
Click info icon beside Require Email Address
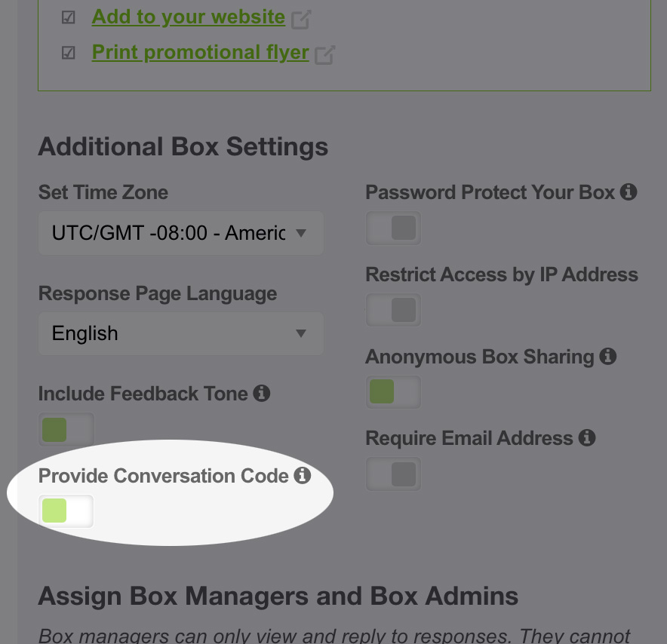pyautogui.click(x=587, y=437)
